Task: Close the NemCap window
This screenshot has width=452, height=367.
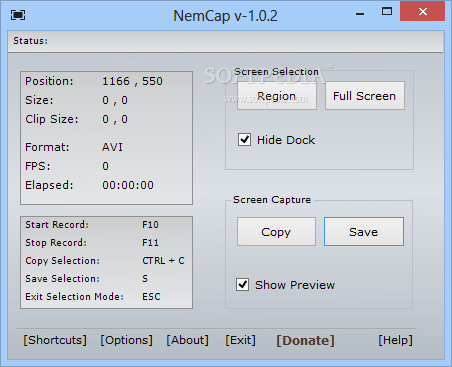Action: (423, 11)
